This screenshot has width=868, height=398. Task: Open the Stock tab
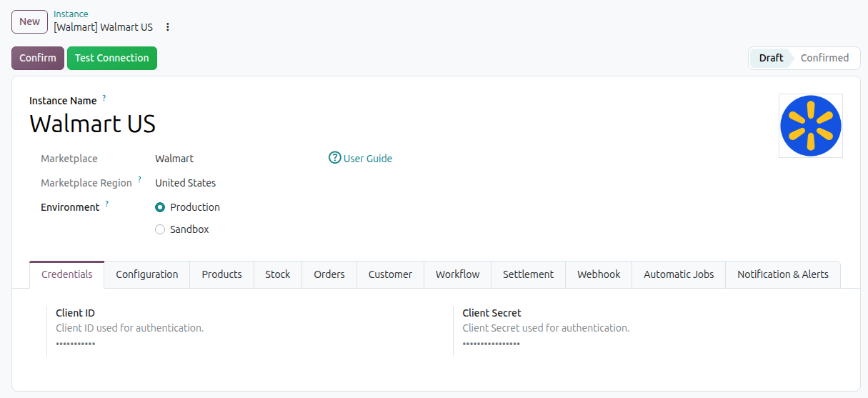278,274
